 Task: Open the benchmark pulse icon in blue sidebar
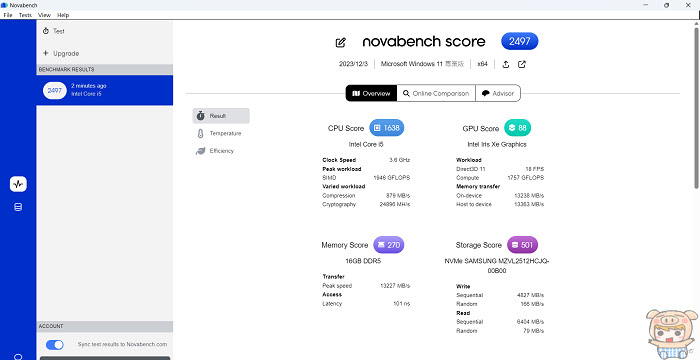tap(18, 184)
